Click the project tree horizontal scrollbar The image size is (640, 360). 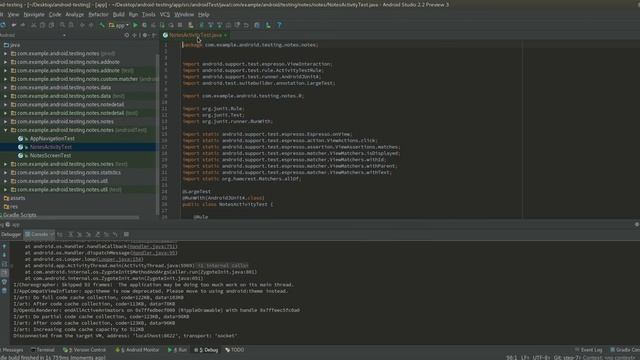[x=69, y=218]
